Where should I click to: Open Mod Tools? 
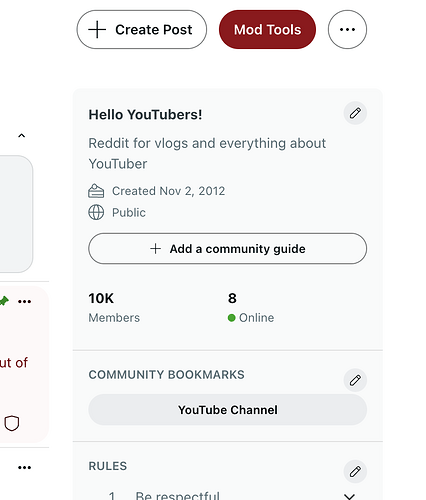pos(267,30)
